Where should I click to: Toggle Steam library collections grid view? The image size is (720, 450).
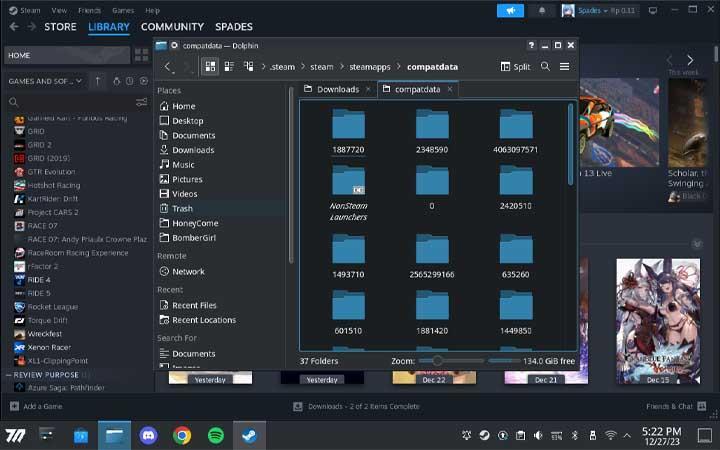[x=141, y=55]
